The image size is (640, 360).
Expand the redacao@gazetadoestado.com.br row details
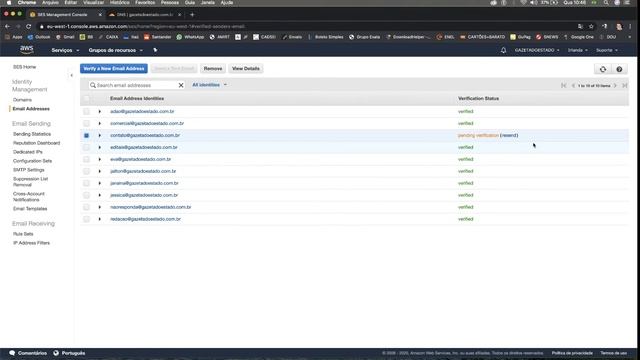click(x=100, y=219)
